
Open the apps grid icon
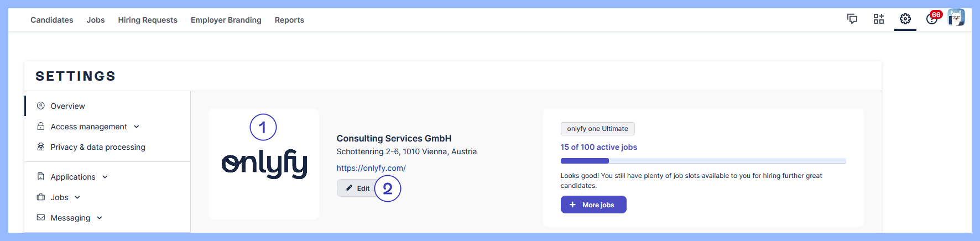click(879, 19)
